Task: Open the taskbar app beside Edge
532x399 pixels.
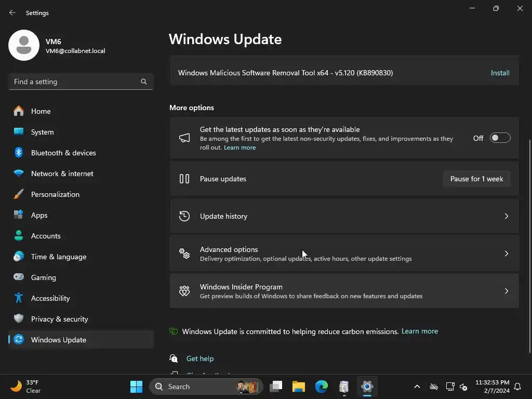Action: tap(344, 387)
